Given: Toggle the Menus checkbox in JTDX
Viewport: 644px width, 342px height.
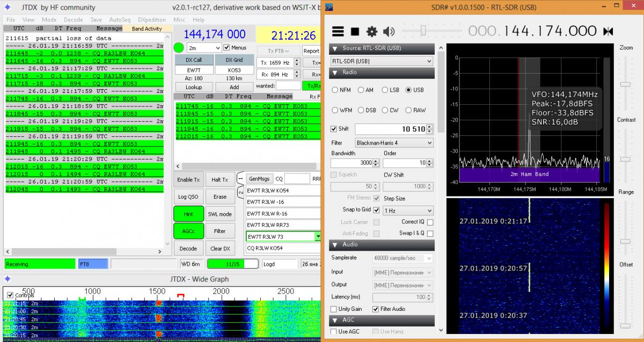Looking at the screenshot, I should (227, 48).
